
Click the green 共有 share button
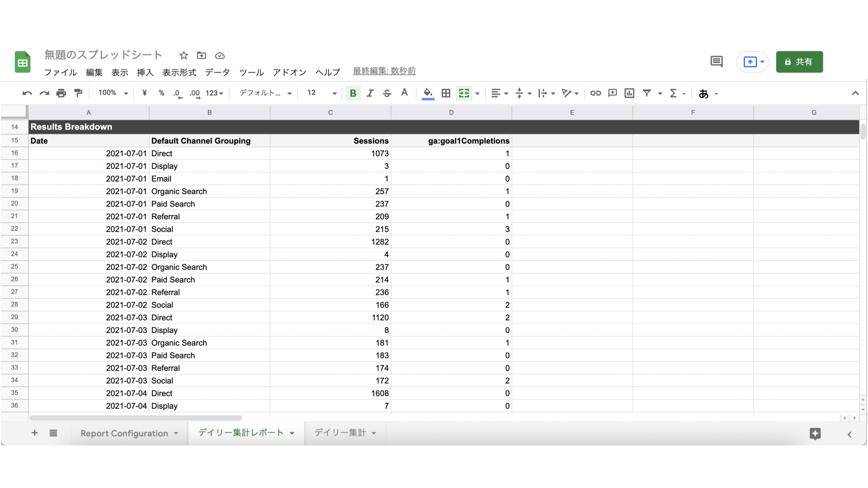(799, 62)
